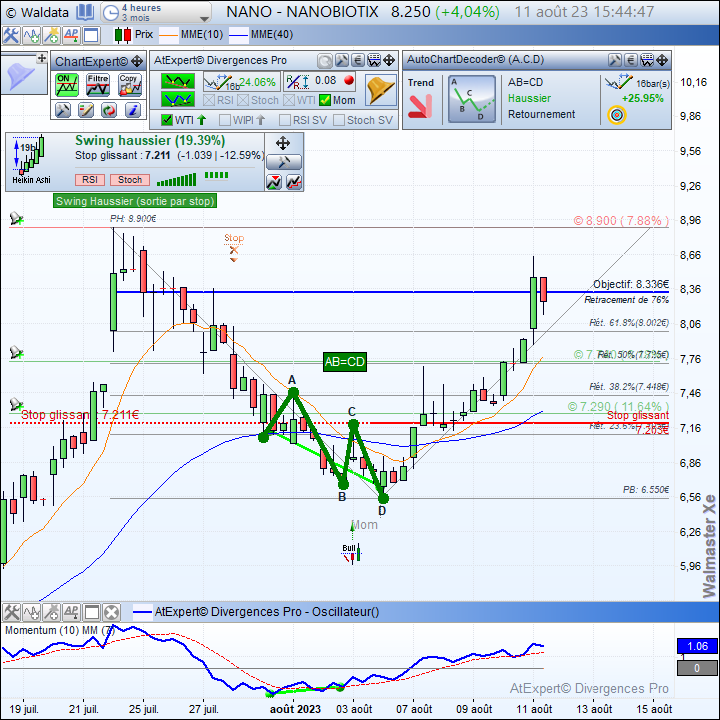Click the 16b 24.06% performance indicator
The height and width of the screenshot is (720, 720).
pyautogui.click(x=240, y=82)
